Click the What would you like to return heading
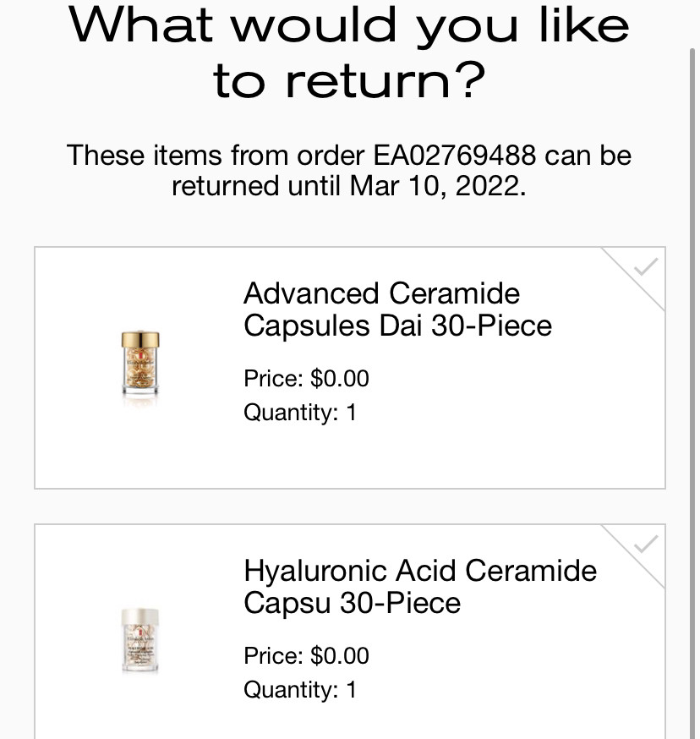 (x=349, y=52)
